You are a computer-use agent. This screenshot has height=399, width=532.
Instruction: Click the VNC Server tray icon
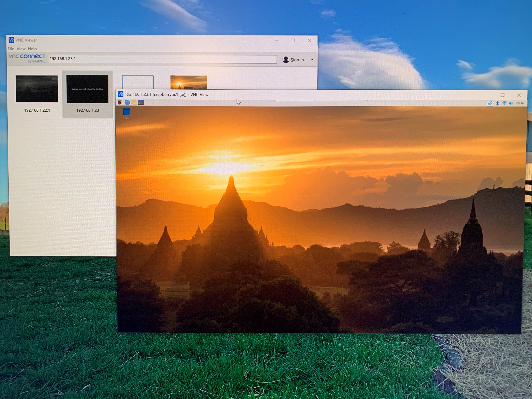pyautogui.click(x=490, y=103)
